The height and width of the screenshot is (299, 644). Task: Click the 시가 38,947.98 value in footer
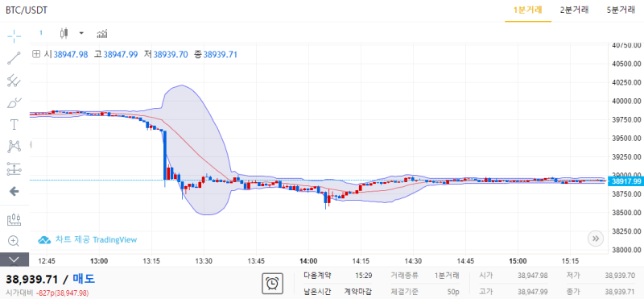click(533, 276)
